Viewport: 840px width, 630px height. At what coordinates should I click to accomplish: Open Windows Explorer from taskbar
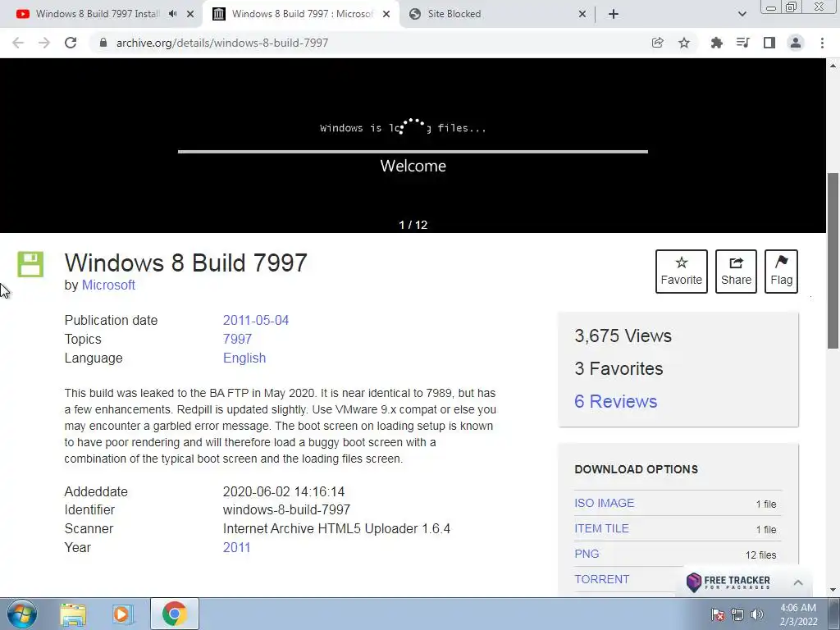click(x=73, y=614)
